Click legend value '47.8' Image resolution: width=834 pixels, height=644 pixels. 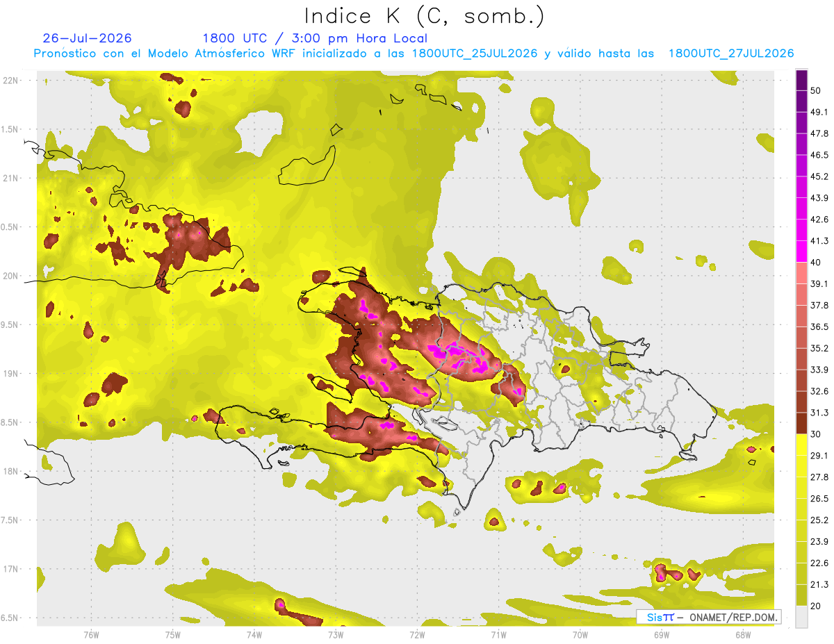(x=819, y=133)
